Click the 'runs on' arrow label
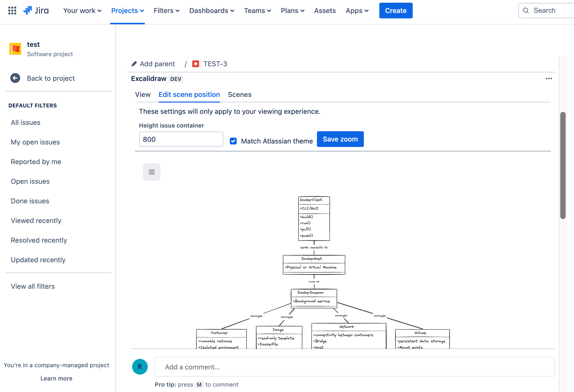The image size is (574, 392). pyautogui.click(x=314, y=281)
